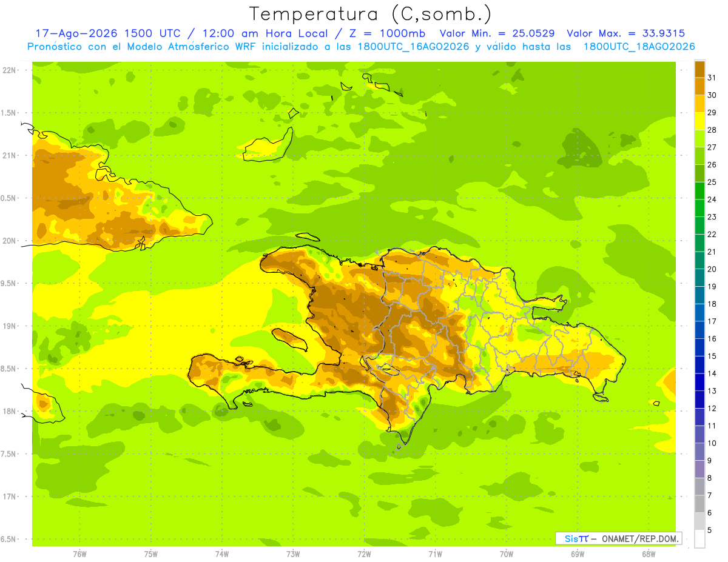Click the "Z = 1000mb" level text
This screenshot has width=728, height=562.
(x=388, y=33)
